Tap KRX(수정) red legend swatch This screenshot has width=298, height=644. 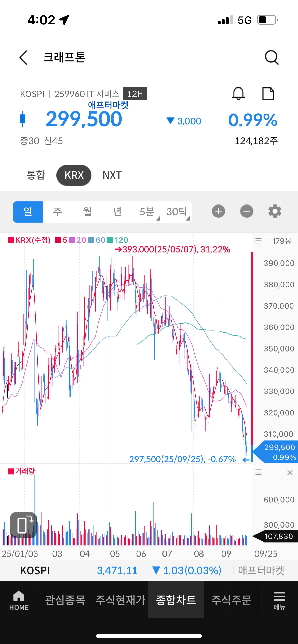click(11, 240)
